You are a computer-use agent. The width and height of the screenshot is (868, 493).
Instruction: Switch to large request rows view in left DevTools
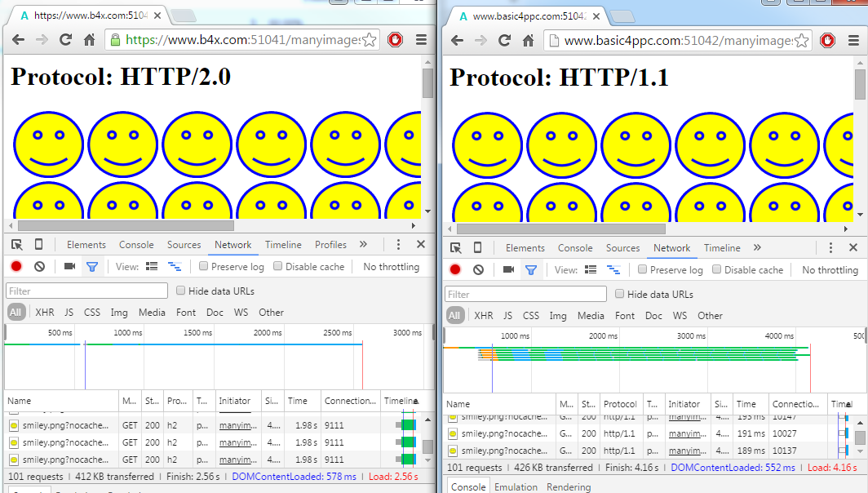(x=152, y=266)
